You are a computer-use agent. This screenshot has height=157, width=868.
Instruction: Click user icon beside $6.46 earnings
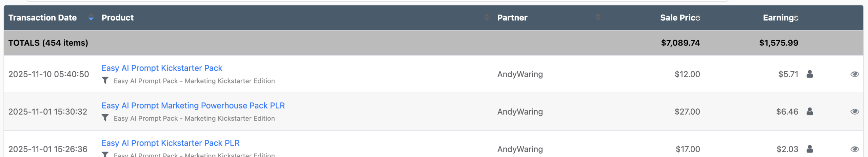tap(810, 111)
